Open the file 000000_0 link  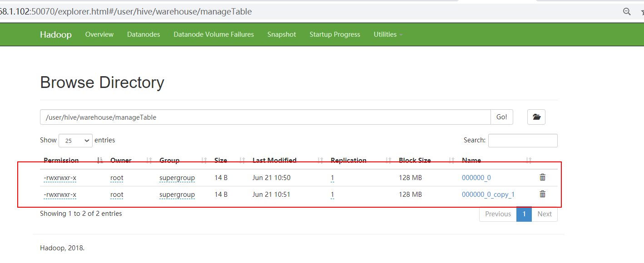point(476,177)
